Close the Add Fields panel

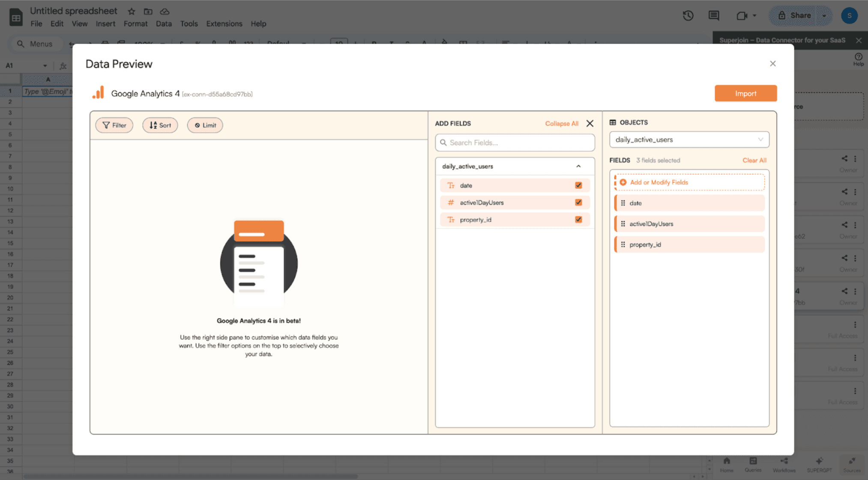pyautogui.click(x=590, y=123)
